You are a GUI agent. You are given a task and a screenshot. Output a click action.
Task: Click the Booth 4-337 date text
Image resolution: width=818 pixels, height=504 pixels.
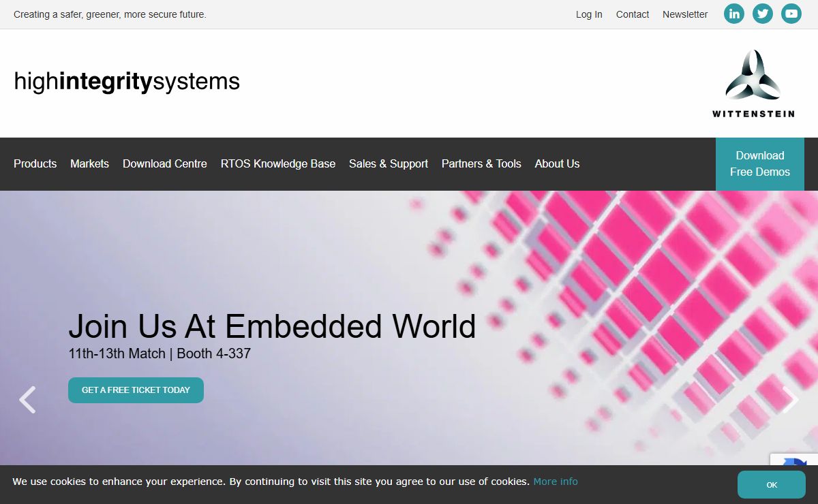pyautogui.click(x=160, y=353)
